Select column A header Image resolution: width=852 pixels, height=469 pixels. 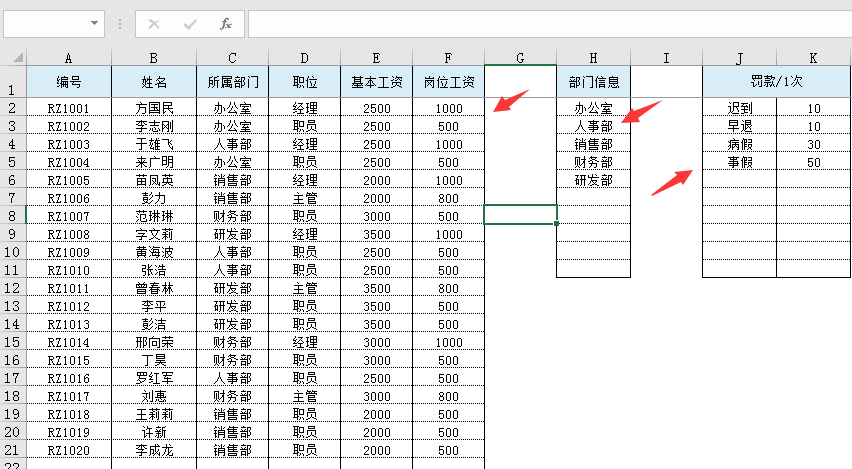click(x=68, y=58)
